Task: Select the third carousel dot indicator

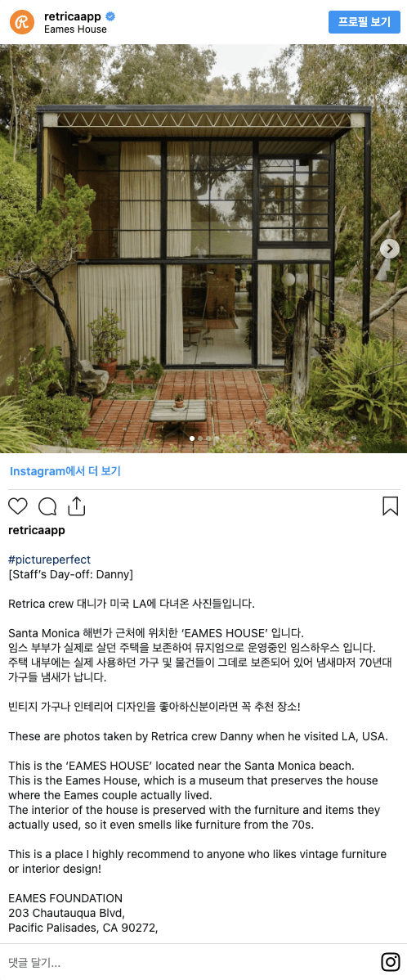Action: pos(208,438)
